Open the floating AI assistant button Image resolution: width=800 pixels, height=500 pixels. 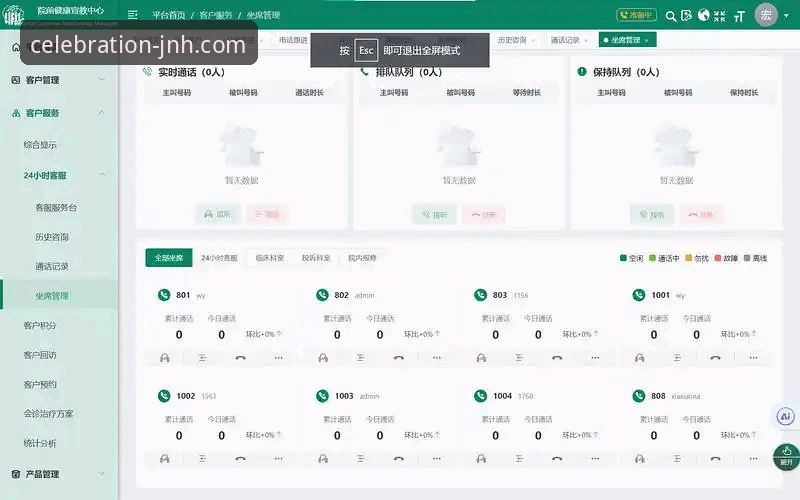pos(786,416)
